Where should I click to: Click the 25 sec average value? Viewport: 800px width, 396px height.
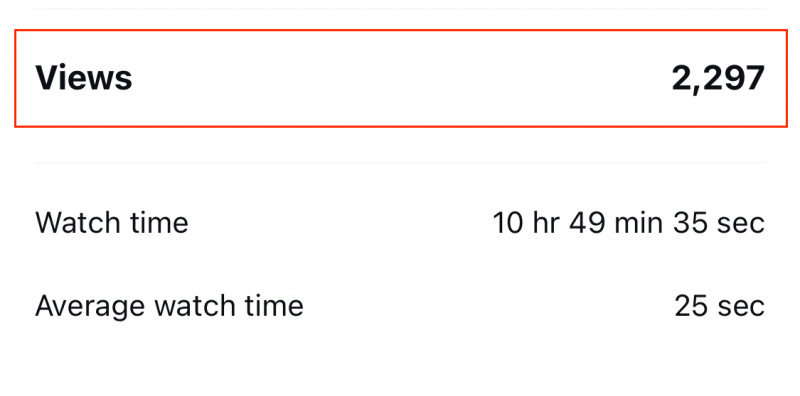pos(719,306)
